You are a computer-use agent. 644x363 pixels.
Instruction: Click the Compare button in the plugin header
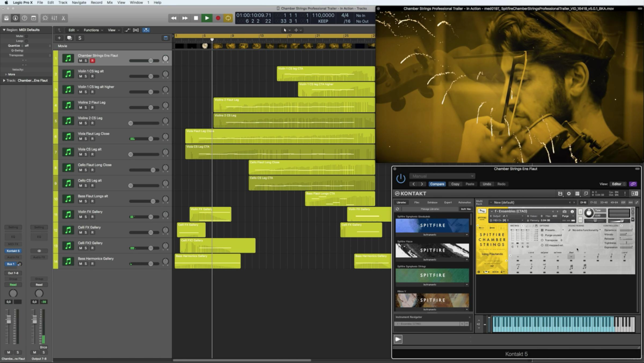pyautogui.click(x=437, y=184)
